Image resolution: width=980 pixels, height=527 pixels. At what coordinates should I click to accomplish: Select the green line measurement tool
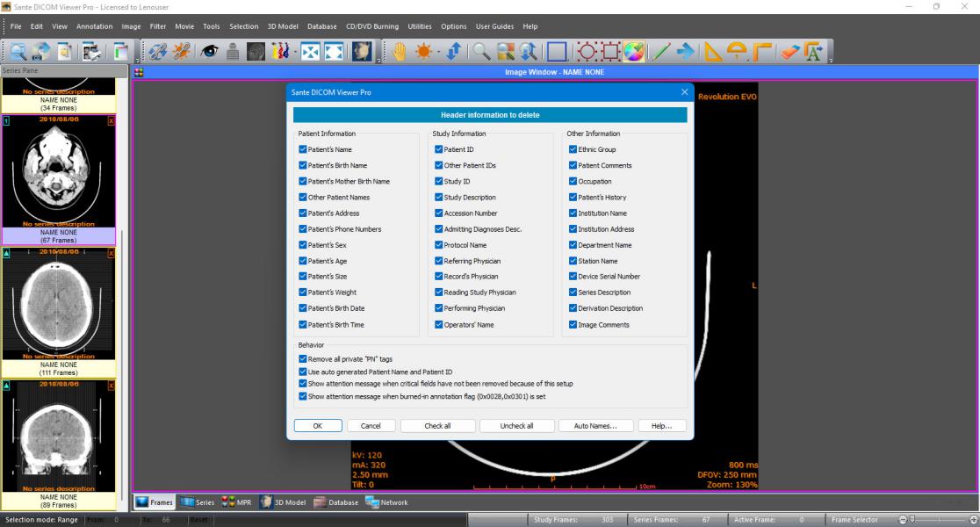tap(661, 51)
